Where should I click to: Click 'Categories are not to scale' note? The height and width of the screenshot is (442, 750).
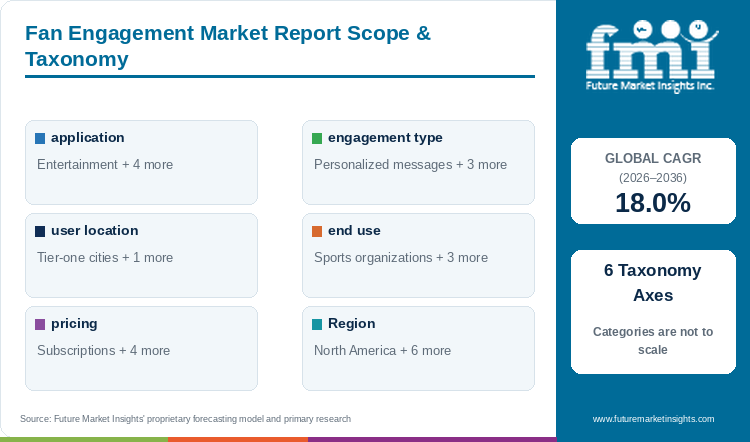653,341
